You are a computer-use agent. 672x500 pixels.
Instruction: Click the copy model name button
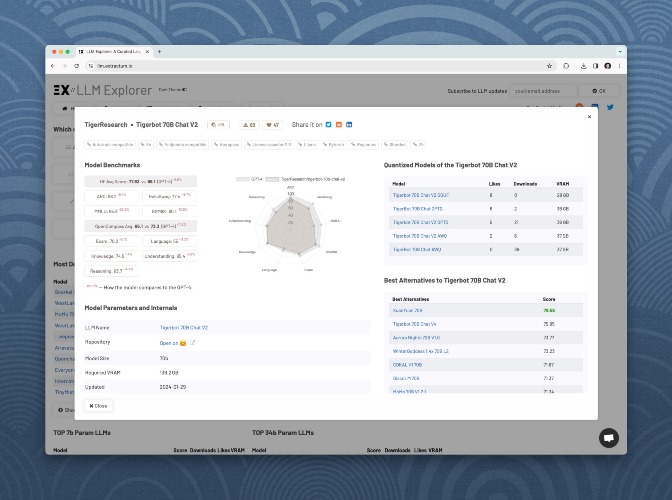218,125
